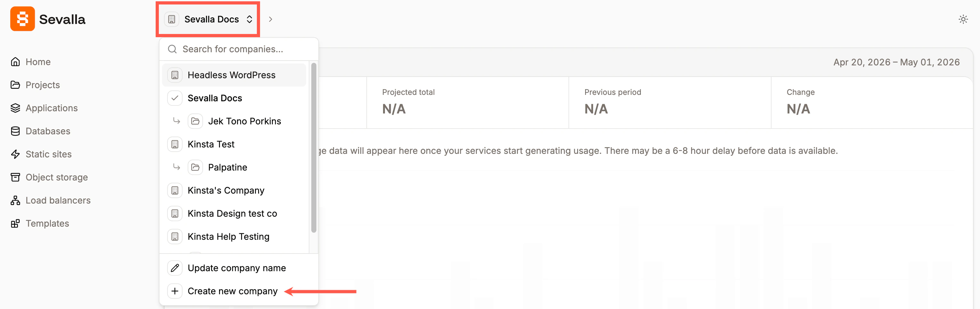The width and height of the screenshot is (980, 309).
Task: Click the N/A value under Change
Action: coord(798,109)
